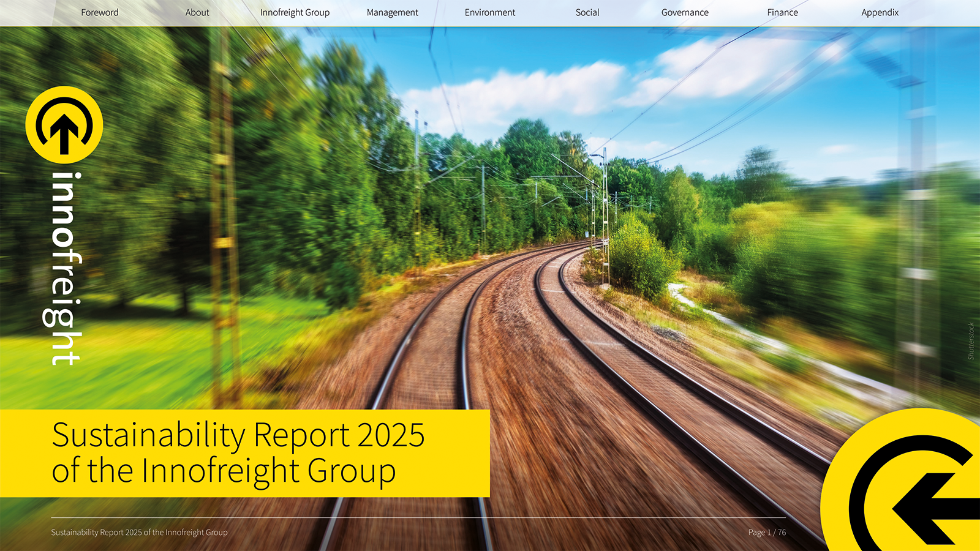Go to the About section

[x=197, y=12]
